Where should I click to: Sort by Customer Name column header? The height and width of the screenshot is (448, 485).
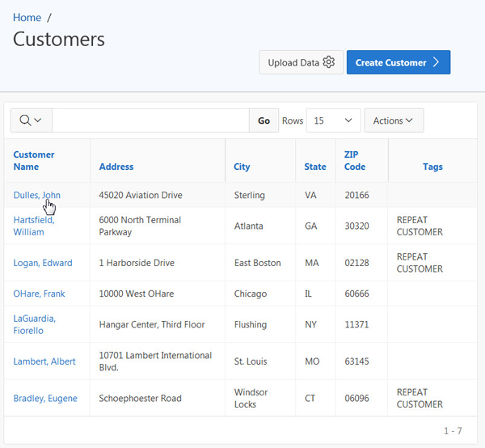click(34, 160)
